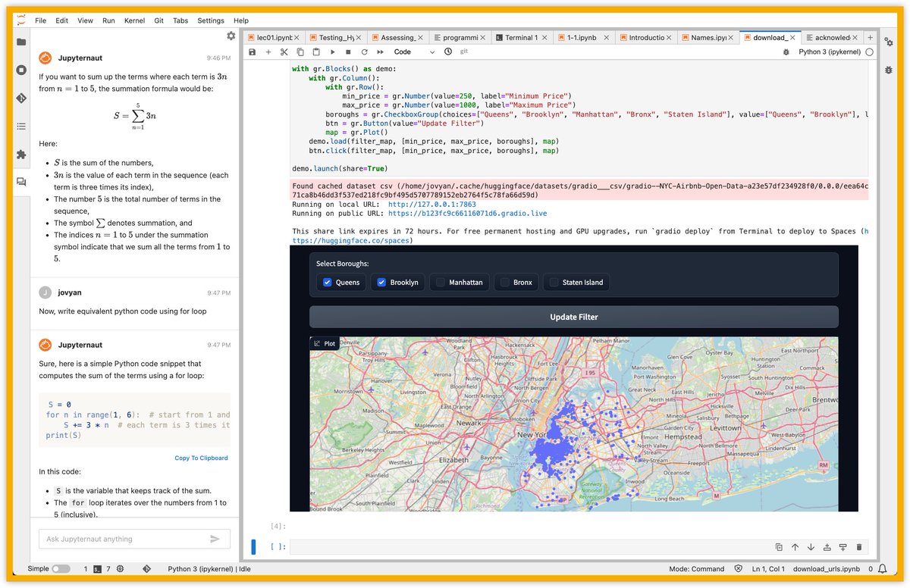Open chat settings gear icon

[x=231, y=36]
